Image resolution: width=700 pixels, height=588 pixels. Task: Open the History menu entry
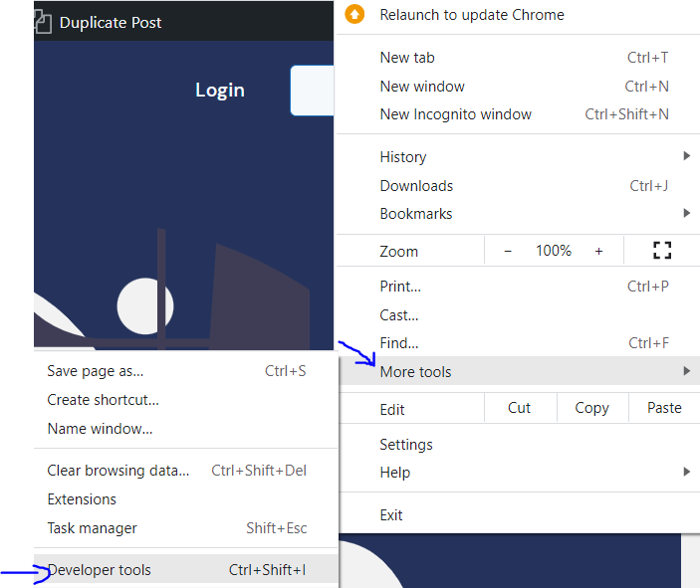click(518, 157)
